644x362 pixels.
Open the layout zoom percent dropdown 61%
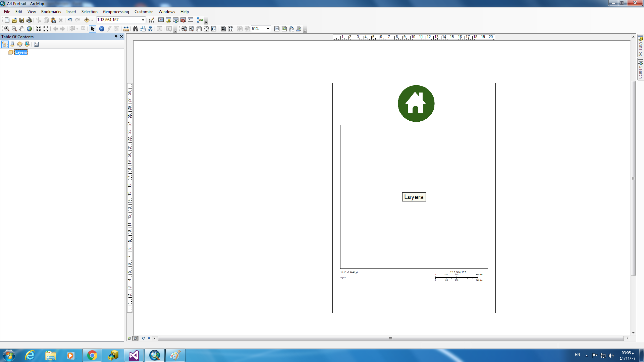268,29
